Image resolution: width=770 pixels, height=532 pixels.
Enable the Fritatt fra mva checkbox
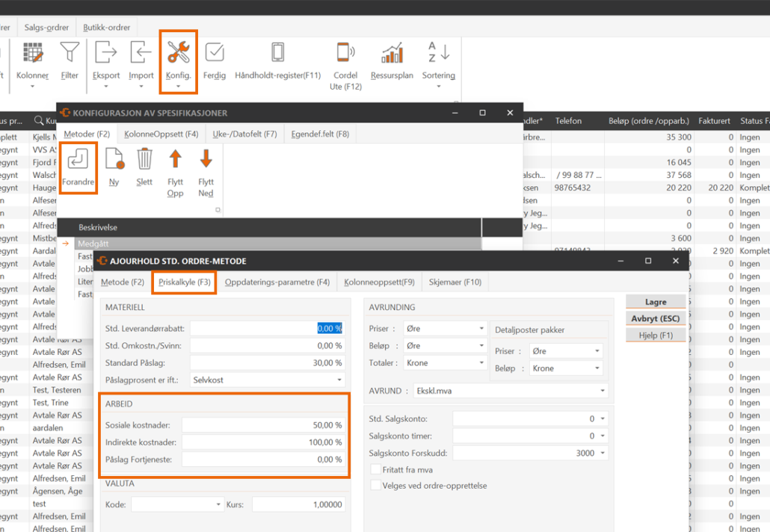pos(376,470)
